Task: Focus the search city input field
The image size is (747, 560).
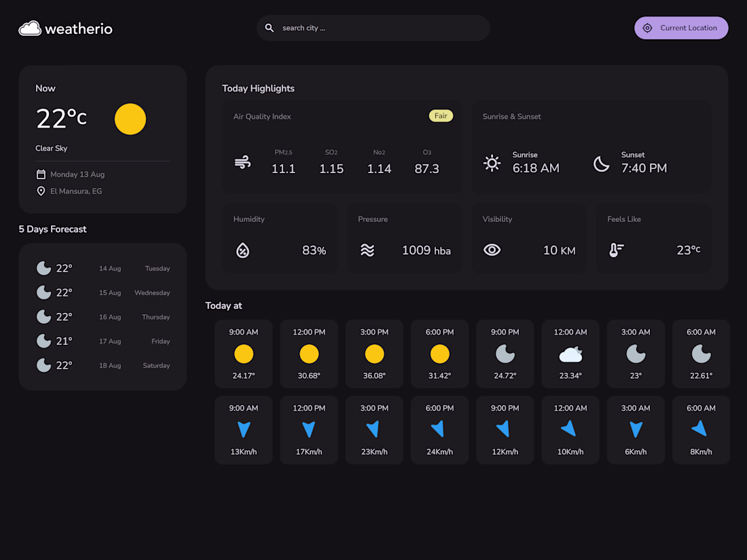Action: coord(373,28)
